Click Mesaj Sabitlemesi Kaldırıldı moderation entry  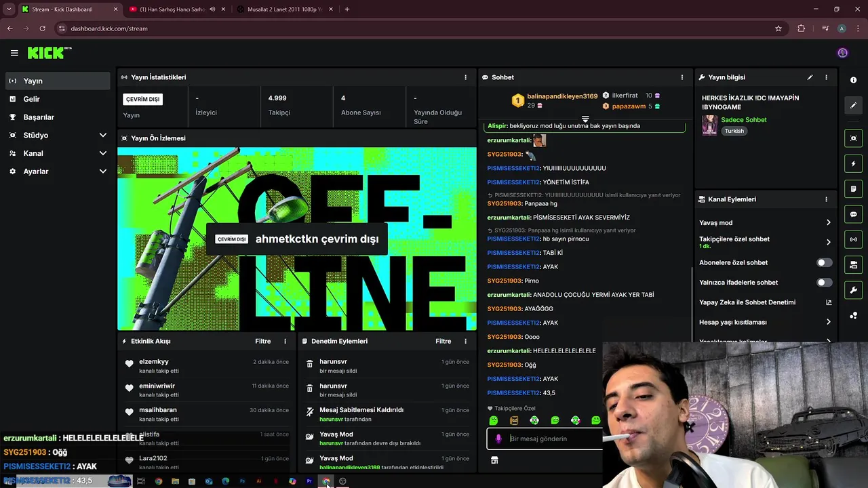[x=361, y=410]
